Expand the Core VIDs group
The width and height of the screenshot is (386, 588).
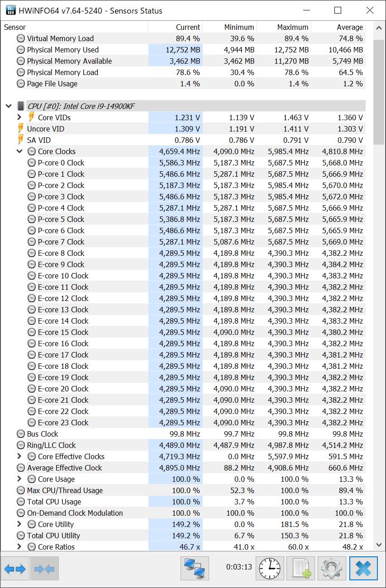point(19,118)
